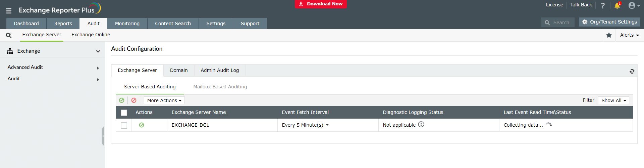This screenshot has height=168, width=644.
Task: Open the Show All filter dropdown
Action: click(x=613, y=100)
